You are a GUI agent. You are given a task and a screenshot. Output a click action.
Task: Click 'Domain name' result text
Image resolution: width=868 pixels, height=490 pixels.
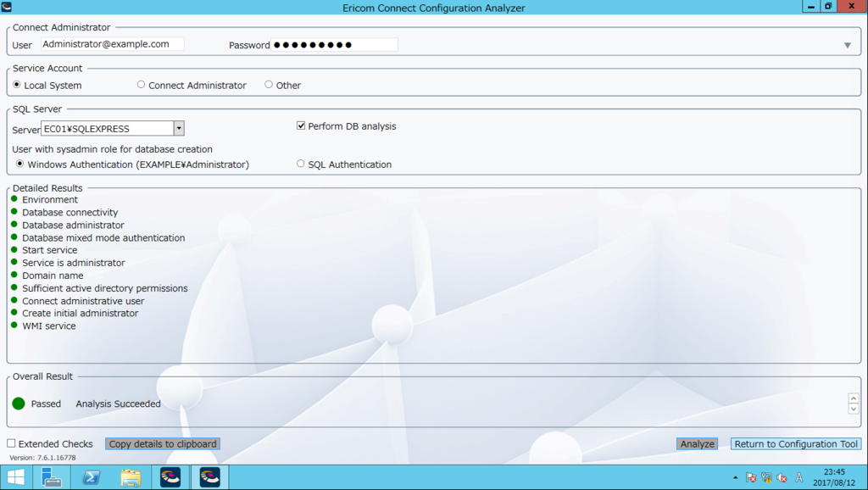point(53,276)
